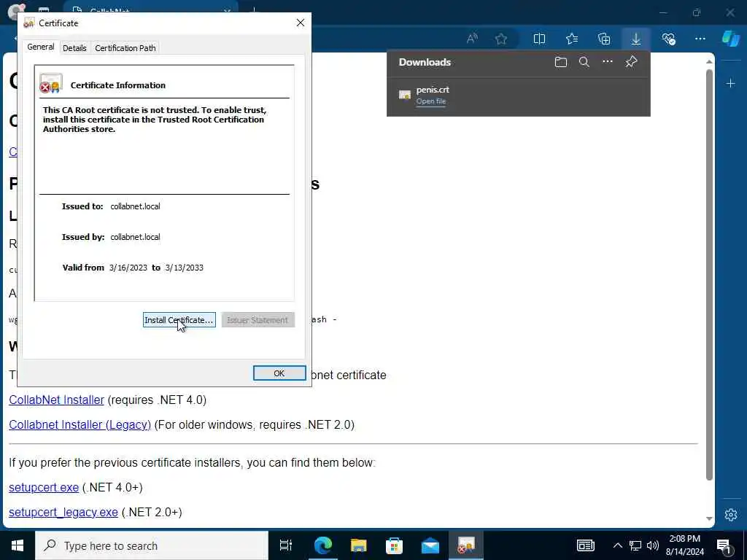Switch to the Details tab
Image resolution: width=747 pixels, height=560 pixels.
(x=74, y=48)
